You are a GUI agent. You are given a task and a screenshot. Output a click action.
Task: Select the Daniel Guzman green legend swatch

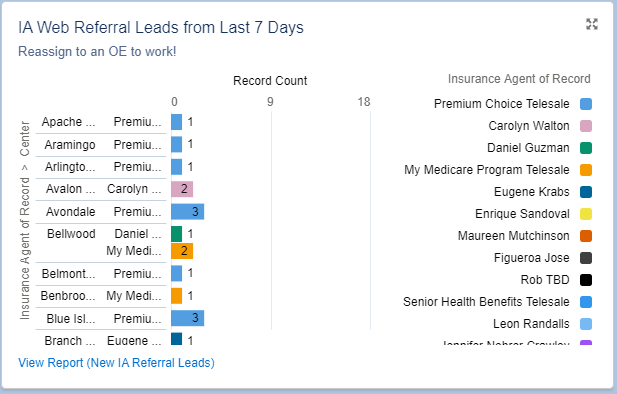coord(586,148)
